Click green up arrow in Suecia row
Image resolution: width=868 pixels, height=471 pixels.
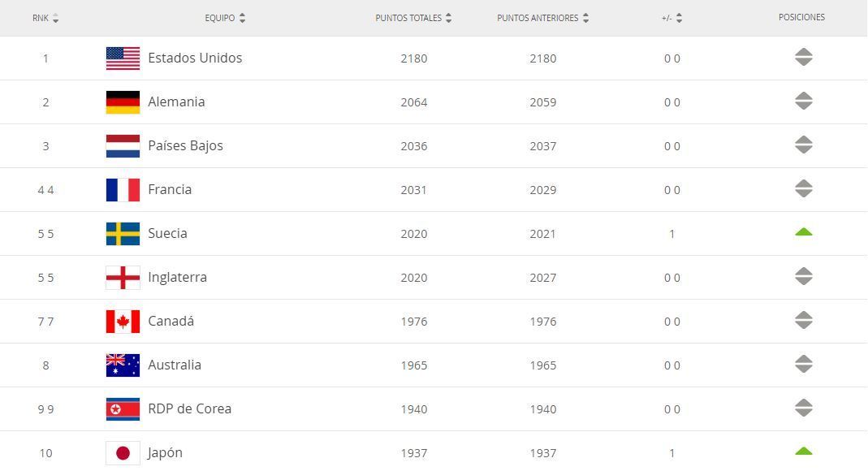click(x=803, y=232)
